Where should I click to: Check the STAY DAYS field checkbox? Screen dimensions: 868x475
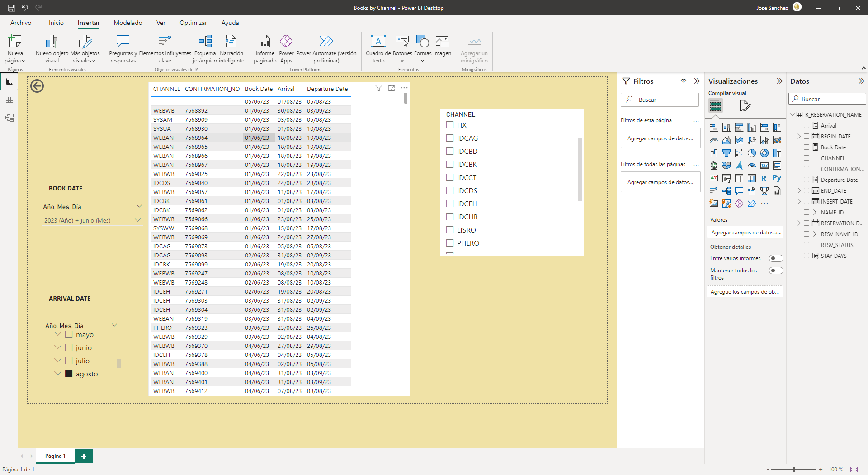point(807,256)
